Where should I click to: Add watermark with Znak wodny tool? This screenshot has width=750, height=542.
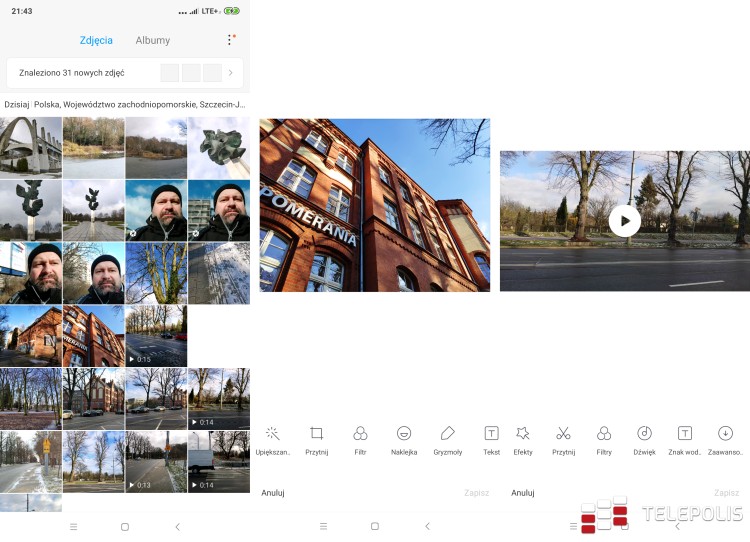(685, 439)
